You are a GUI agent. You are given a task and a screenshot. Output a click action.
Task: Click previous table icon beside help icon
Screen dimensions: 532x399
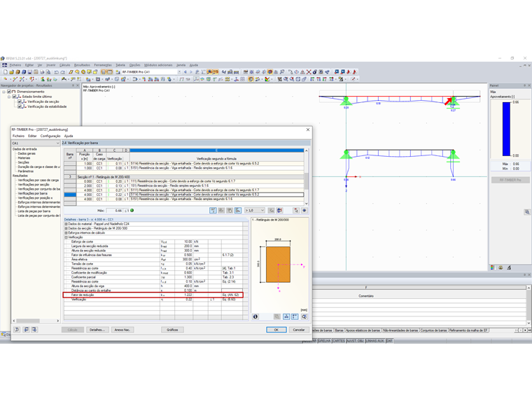tap(26, 330)
